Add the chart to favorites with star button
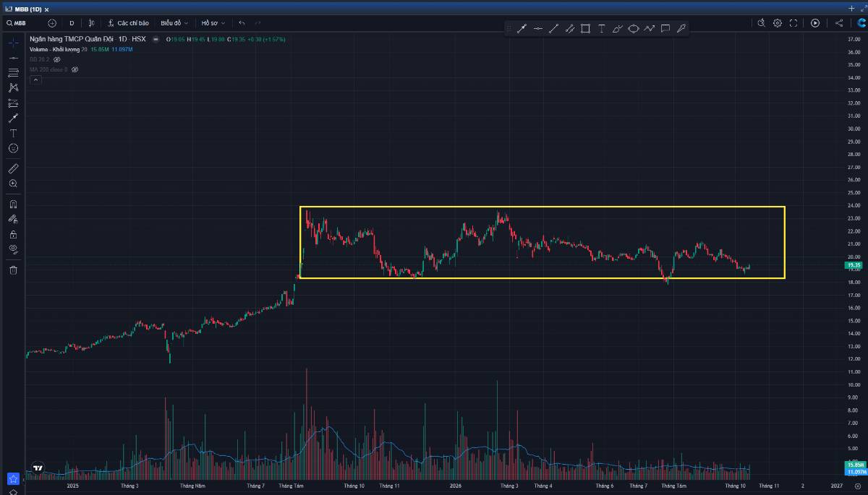This screenshot has height=495, width=868. click(x=13, y=478)
